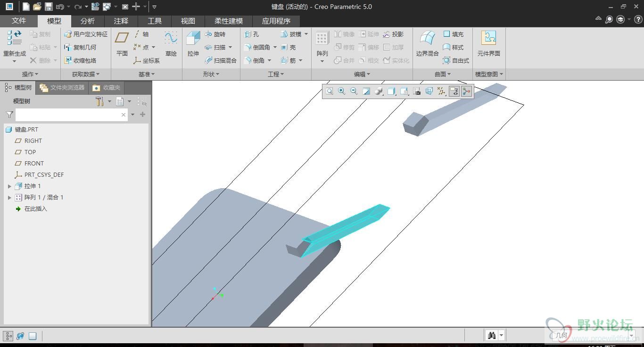644x347 pixels.
Task: Switch to the 工具 ribbon tab
Action: [155, 21]
